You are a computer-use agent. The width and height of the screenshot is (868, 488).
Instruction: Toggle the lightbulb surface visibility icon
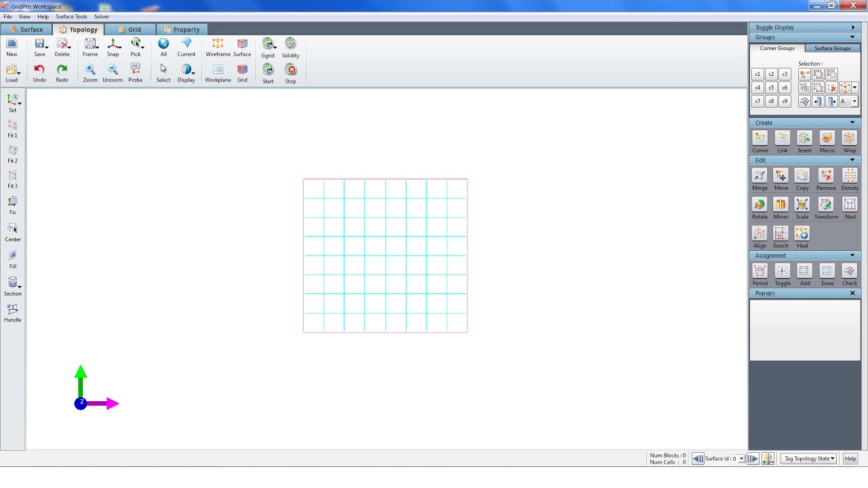coord(768,459)
